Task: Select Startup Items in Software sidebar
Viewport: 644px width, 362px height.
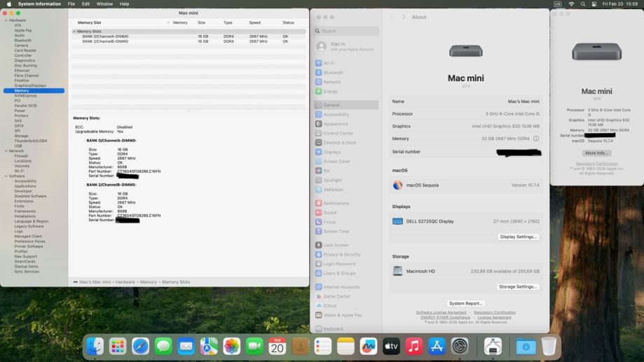Action: (x=26, y=266)
